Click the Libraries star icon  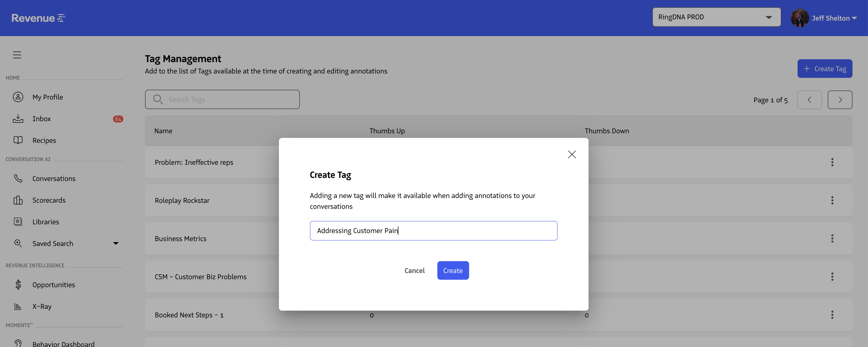point(18,221)
